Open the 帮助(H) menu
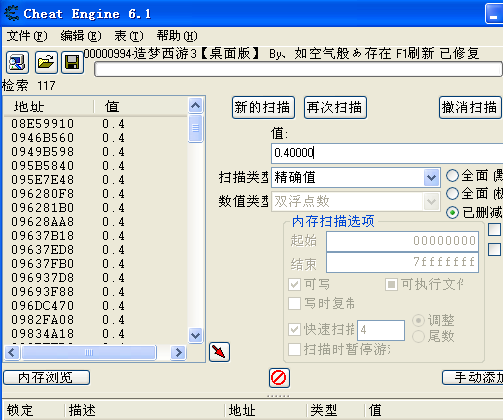 pos(177,36)
